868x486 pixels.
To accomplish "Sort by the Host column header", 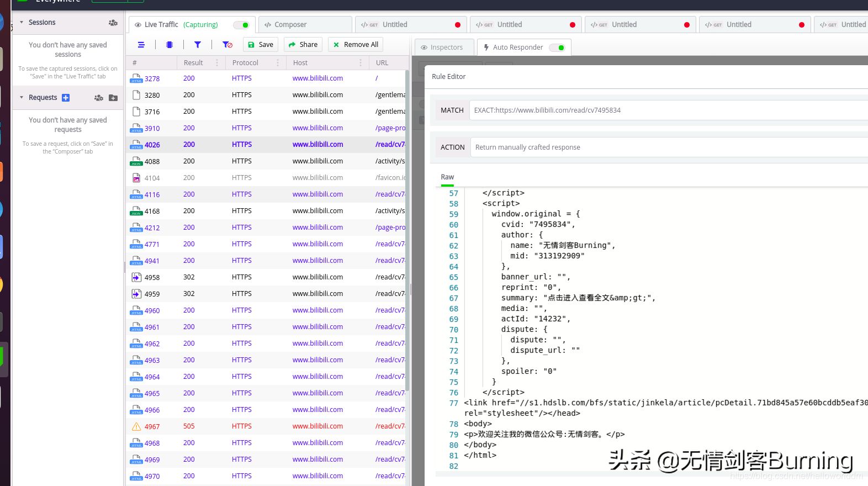I will [x=300, y=63].
